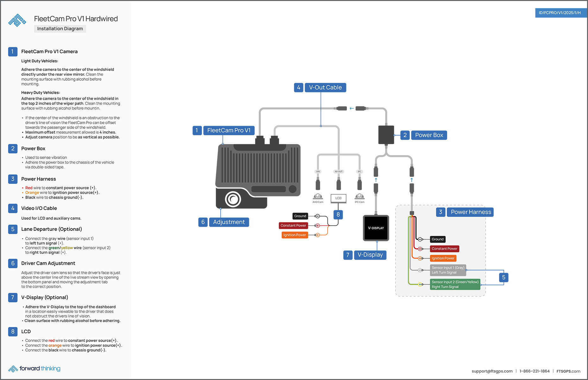The width and height of the screenshot is (588, 380).
Task: Click the ID/FCPRO/V1/2025/1/H document tag
Action: (x=560, y=13)
